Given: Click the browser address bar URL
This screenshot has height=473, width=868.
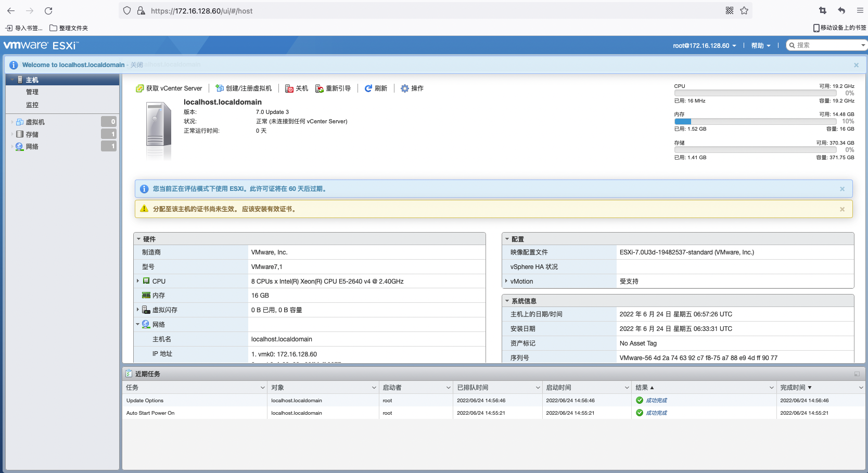Looking at the screenshot, I should [201, 10].
